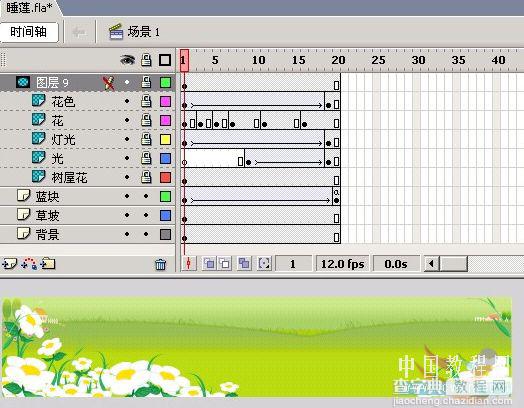The image size is (524, 408).
Task: Hide the 背景 layer
Action: [x=127, y=234]
